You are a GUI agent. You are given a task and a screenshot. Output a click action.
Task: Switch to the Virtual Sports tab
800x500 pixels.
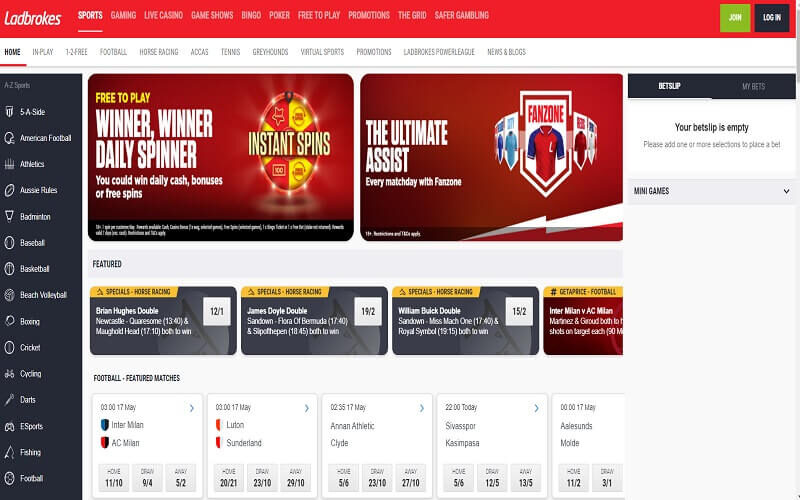coord(322,52)
